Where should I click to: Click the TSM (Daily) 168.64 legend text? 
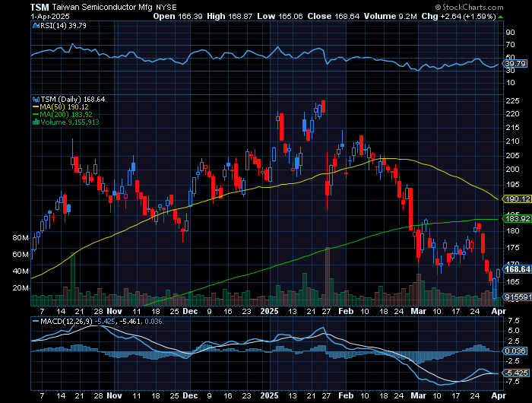[73, 100]
